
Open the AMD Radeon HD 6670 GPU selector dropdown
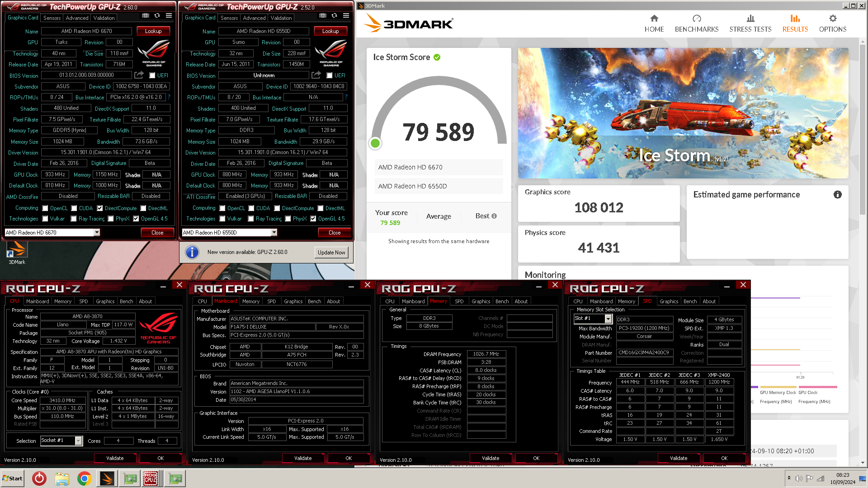(x=97, y=232)
